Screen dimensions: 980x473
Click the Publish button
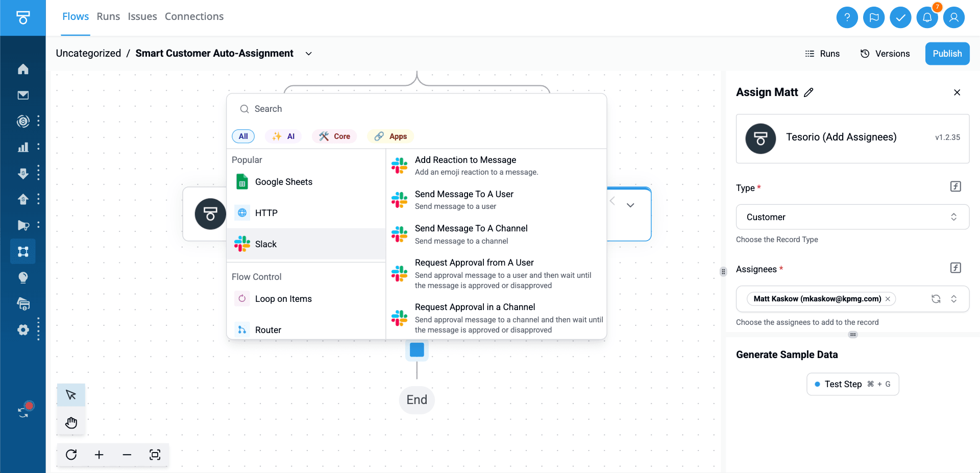[x=947, y=54]
